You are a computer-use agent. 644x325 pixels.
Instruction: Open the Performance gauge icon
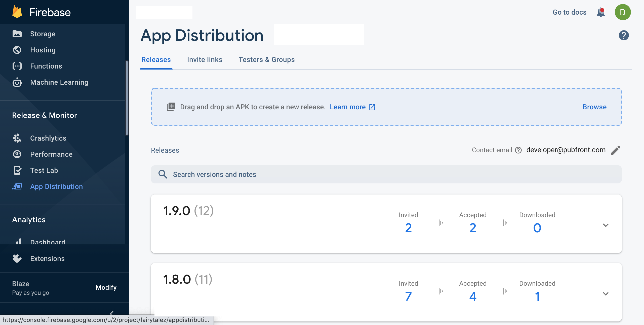point(17,154)
